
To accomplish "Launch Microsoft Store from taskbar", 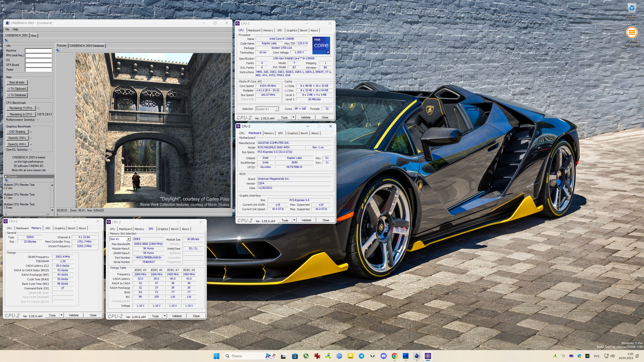I will pos(295,356).
